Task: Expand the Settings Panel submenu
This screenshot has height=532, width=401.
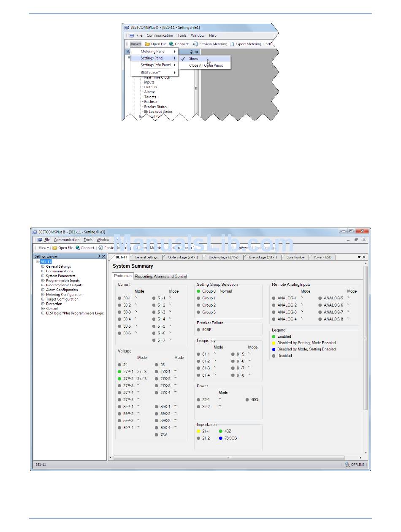Action: (x=154, y=58)
